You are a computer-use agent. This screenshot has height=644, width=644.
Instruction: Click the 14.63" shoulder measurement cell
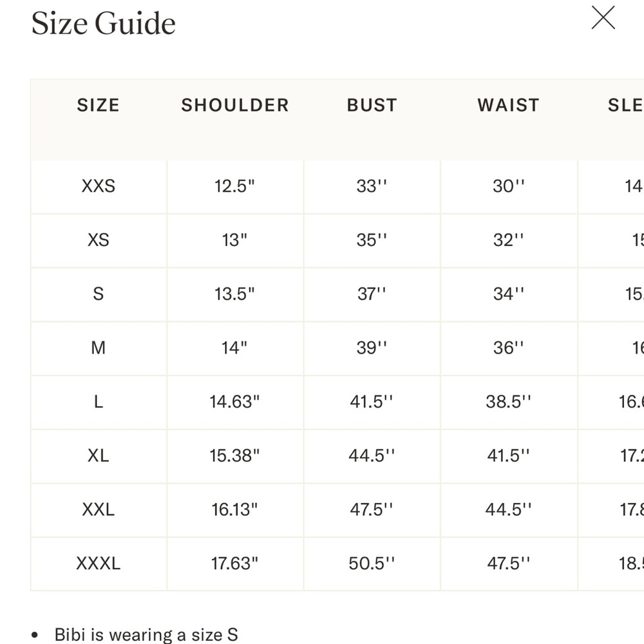click(235, 402)
